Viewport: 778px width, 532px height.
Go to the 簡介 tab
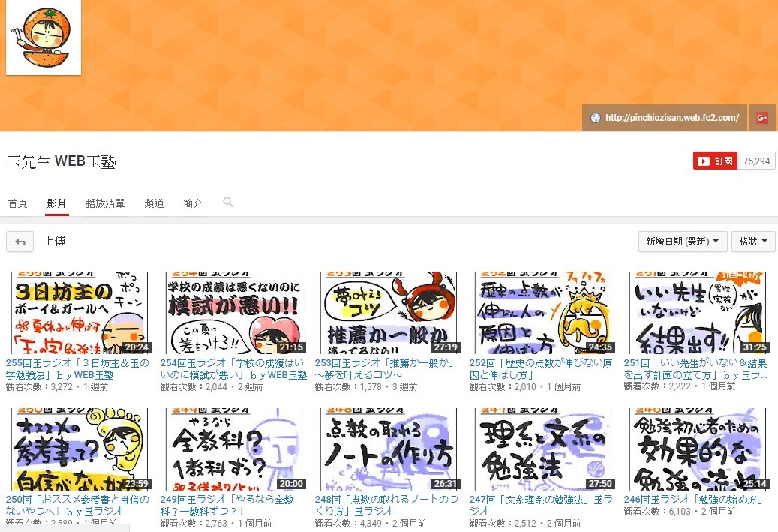(x=193, y=203)
